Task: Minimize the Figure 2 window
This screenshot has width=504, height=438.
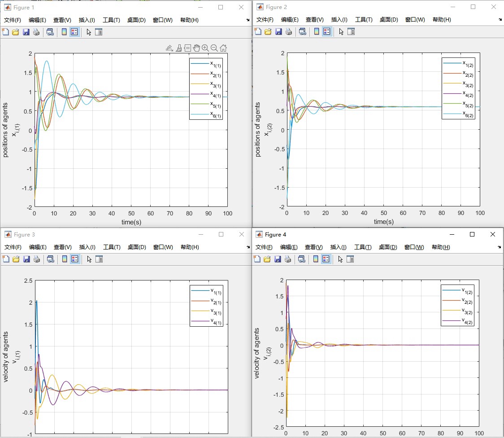Action: (x=452, y=7)
